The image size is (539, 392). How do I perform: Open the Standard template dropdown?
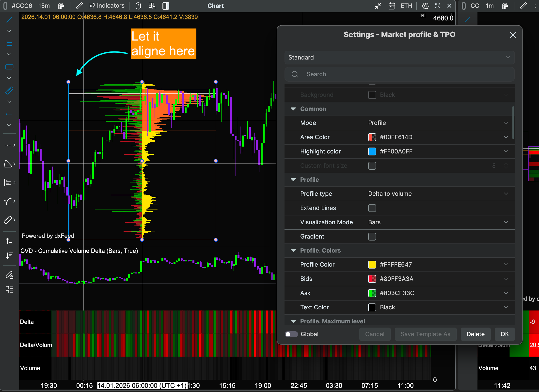399,58
